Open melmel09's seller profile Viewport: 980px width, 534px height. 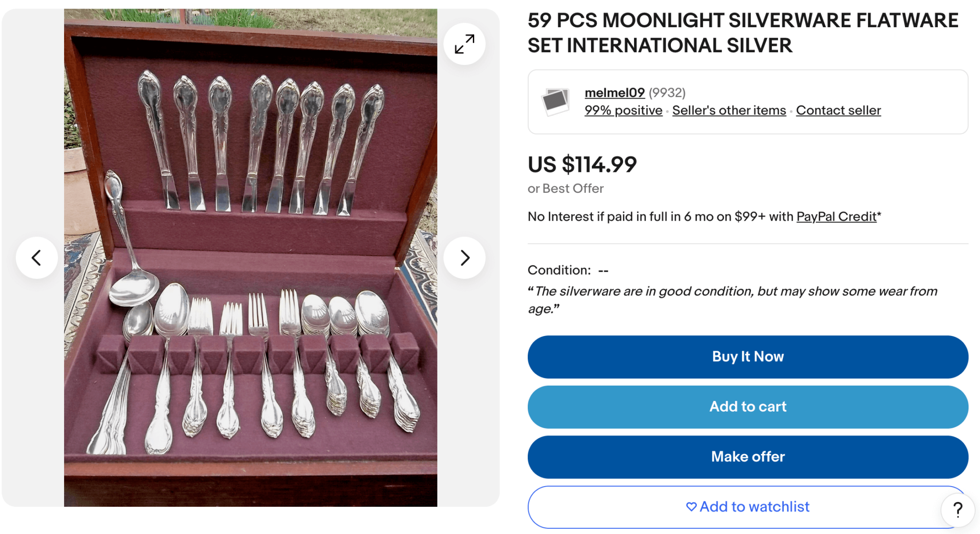click(x=614, y=92)
